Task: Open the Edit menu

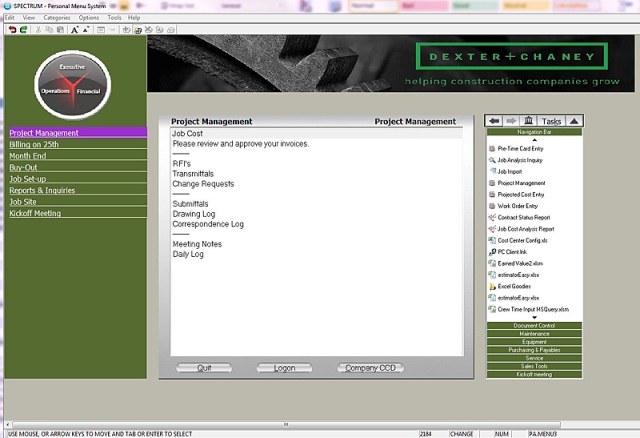Action: (x=9, y=18)
